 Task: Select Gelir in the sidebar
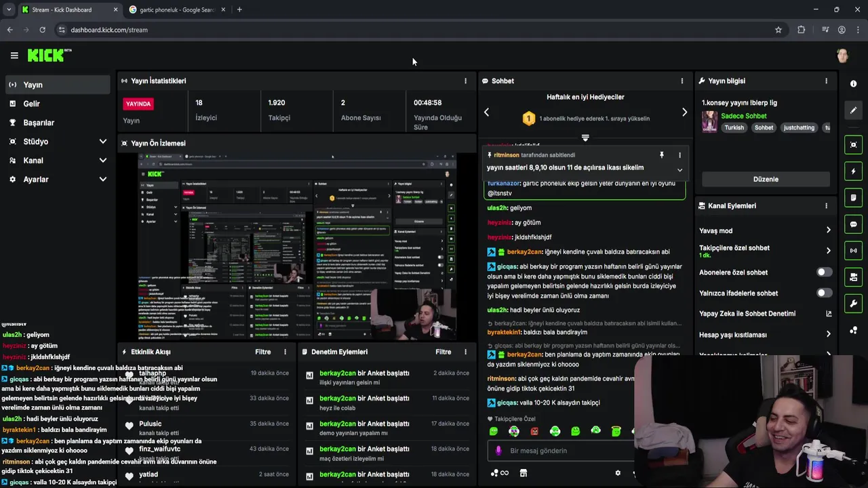(x=57, y=104)
